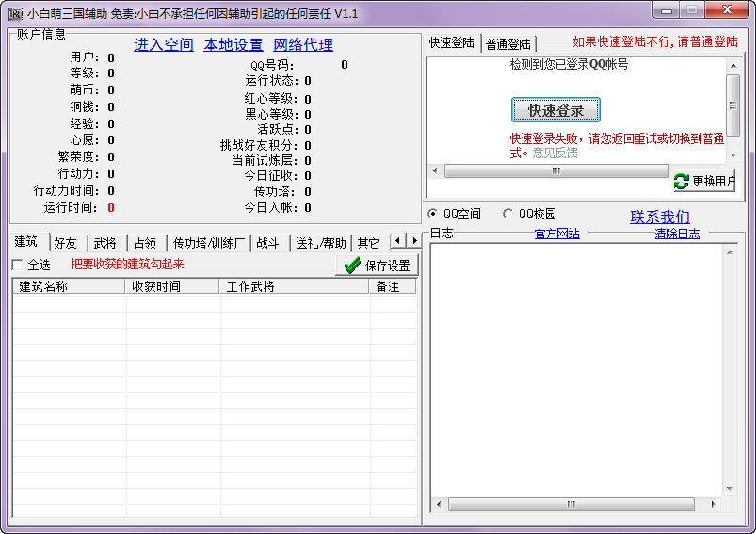Click the 意见反馈 link in login panel
This screenshot has height=534, width=756.
click(555, 153)
